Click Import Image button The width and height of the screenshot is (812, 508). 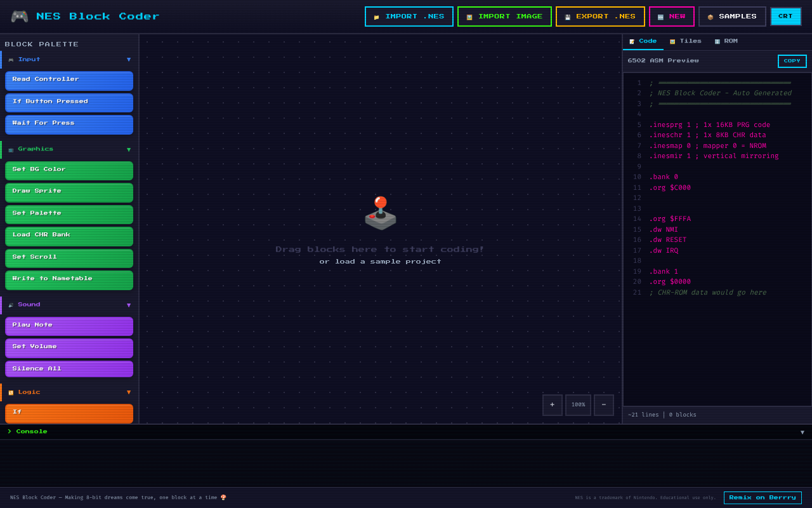coord(504,17)
